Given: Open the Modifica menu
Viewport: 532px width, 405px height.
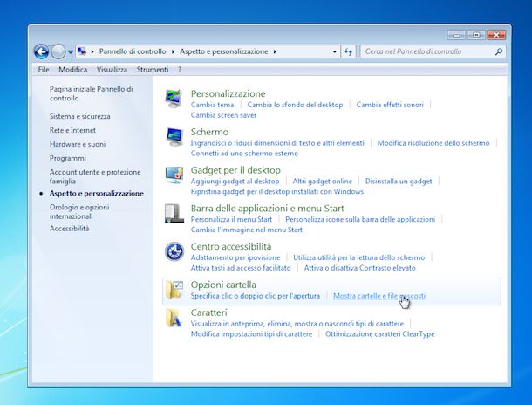Looking at the screenshot, I should click(x=73, y=70).
